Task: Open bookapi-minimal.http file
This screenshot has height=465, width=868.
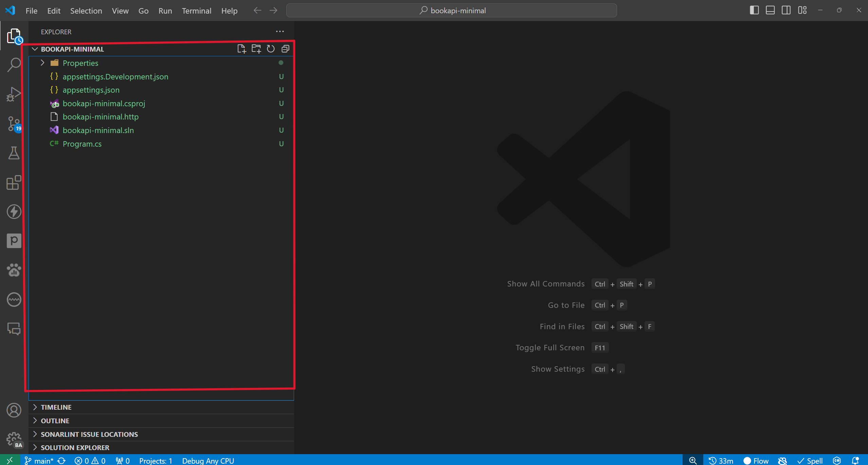Action: coord(161,117)
